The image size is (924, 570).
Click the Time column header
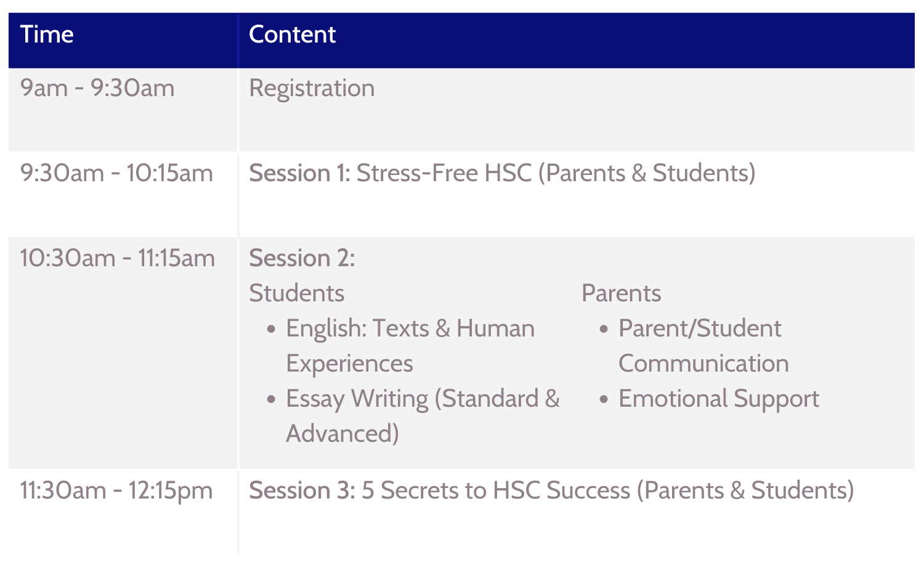click(x=47, y=35)
